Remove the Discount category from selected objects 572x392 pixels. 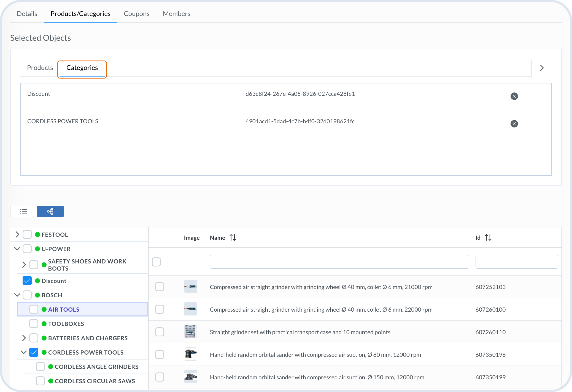pos(514,96)
